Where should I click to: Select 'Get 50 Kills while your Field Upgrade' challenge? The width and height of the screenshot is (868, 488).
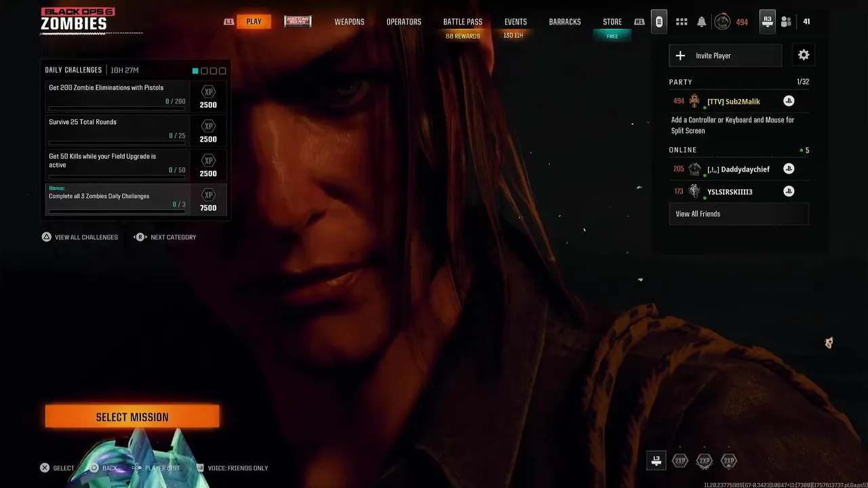point(138,165)
